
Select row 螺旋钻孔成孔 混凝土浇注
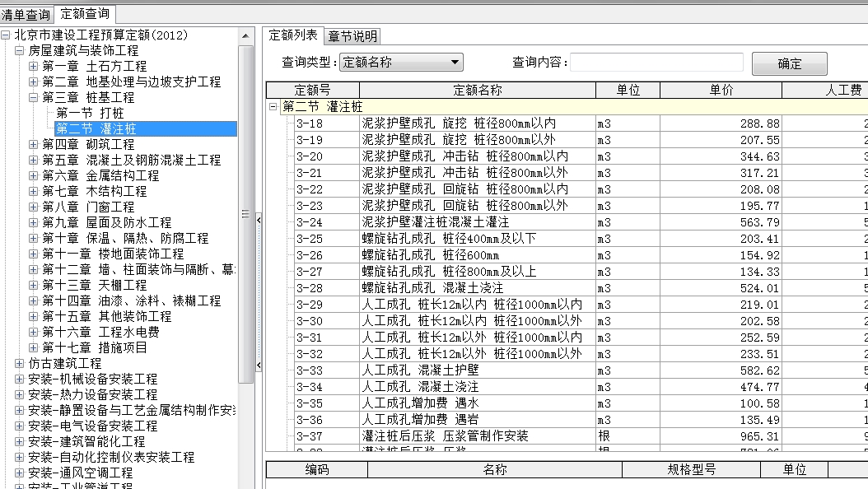tap(581, 288)
